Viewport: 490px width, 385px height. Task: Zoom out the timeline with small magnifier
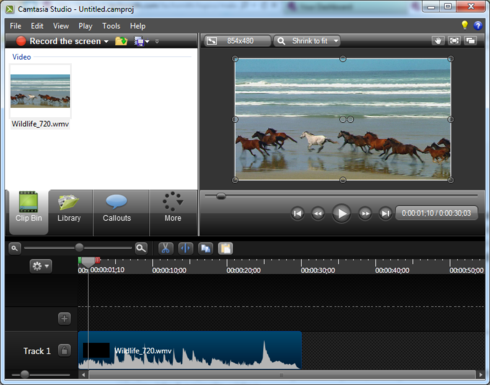coord(14,248)
